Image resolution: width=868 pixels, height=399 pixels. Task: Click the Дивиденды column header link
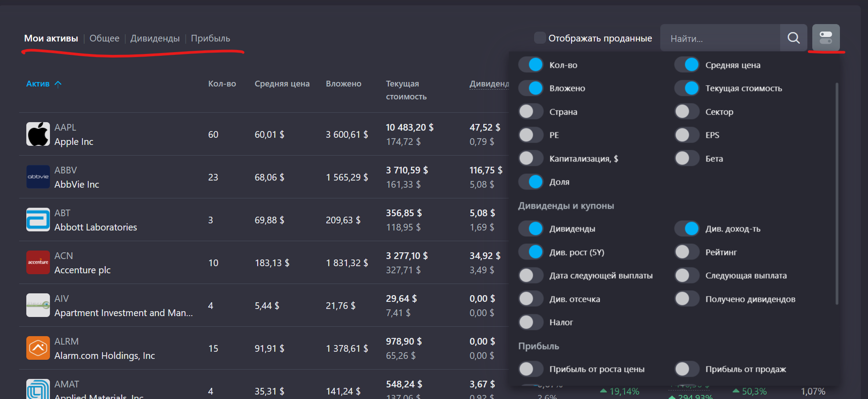(x=489, y=84)
